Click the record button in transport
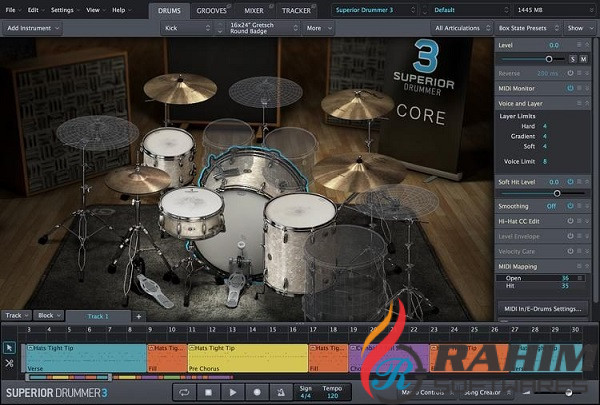Viewport: 600px width, 405px height. tap(257, 392)
